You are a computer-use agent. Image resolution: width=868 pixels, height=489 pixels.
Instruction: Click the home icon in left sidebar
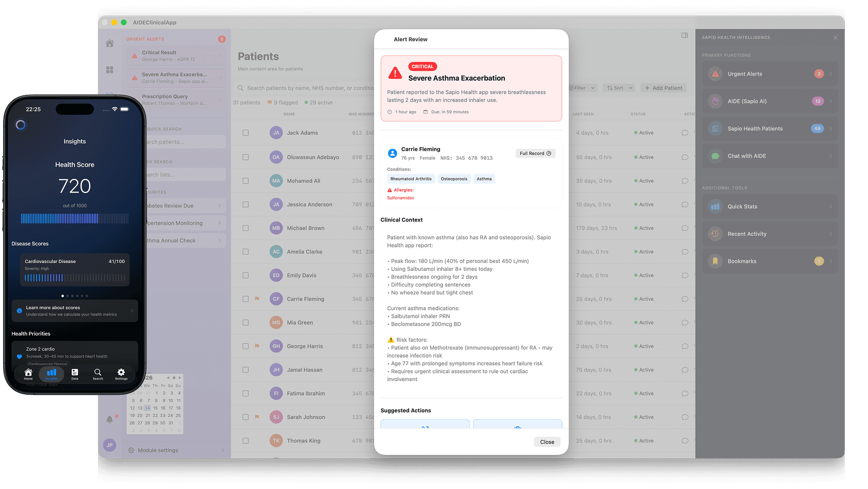(x=110, y=43)
